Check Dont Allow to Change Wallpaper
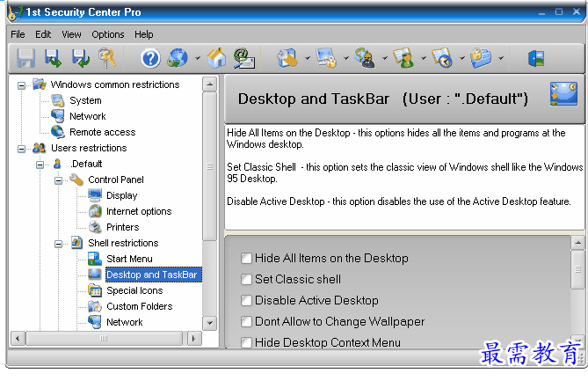 coord(246,321)
